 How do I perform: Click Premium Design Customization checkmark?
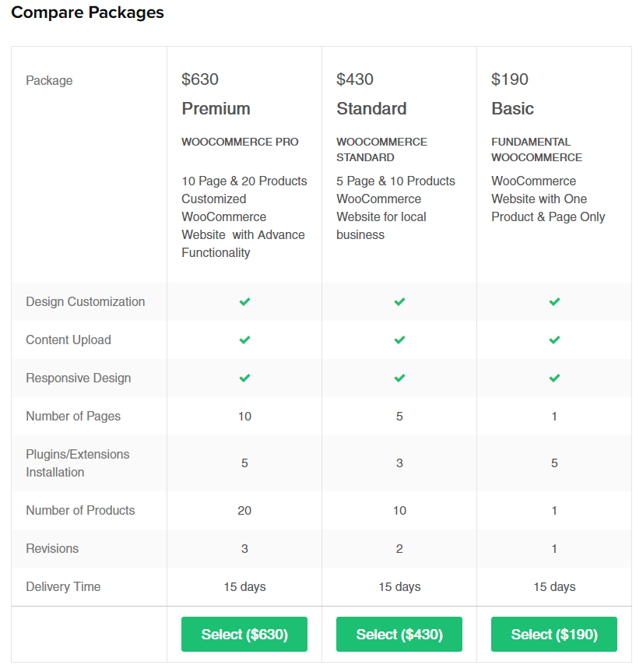tap(244, 301)
